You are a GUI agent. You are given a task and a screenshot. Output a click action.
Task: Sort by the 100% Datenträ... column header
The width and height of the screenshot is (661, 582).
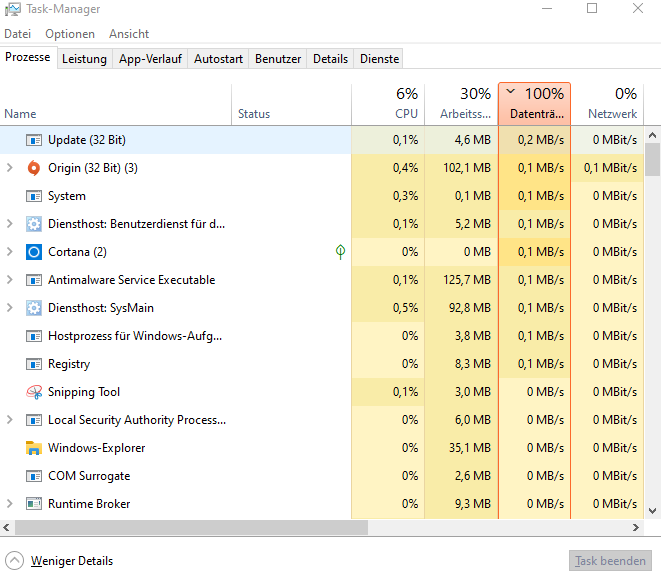[535, 105]
